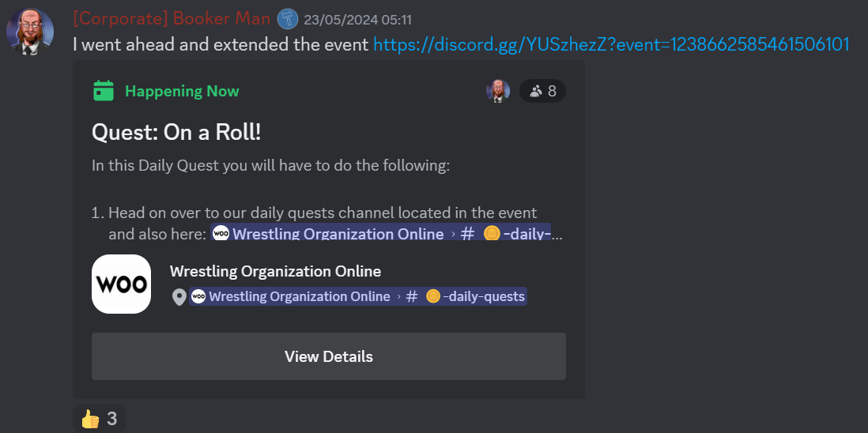This screenshot has width=868, height=433.
Task: Click the hash symbol in location channel
Action: [411, 296]
